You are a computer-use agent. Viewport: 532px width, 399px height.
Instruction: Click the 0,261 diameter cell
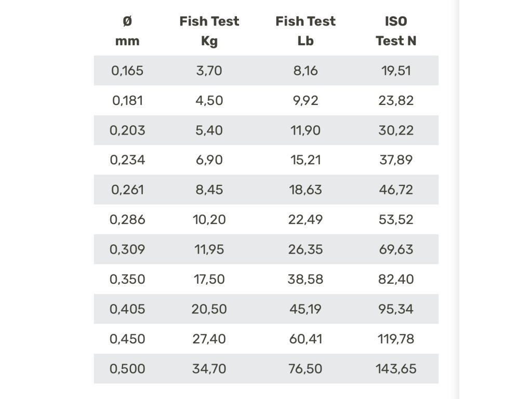(x=127, y=190)
